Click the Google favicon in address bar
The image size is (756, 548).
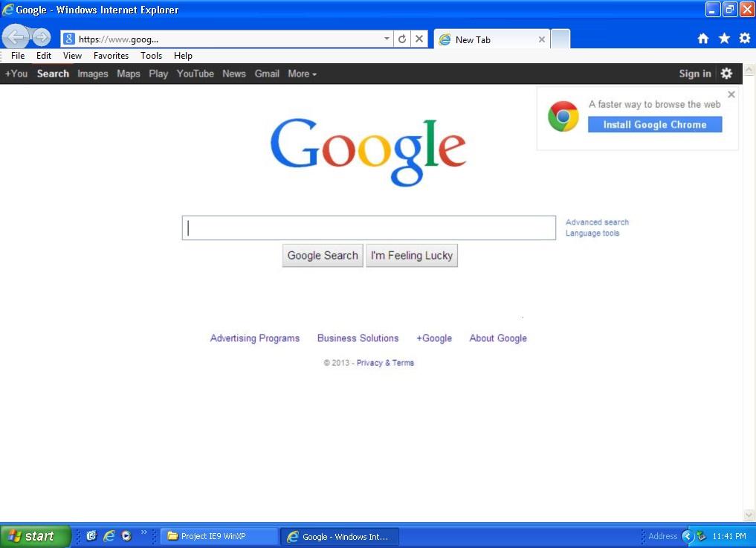click(69, 39)
